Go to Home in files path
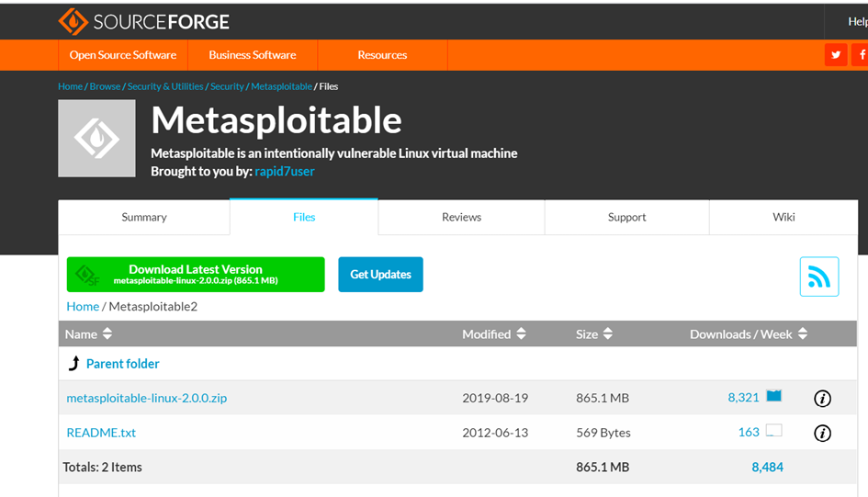Image resolution: width=868 pixels, height=497 pixels. (x=83, y=306)
